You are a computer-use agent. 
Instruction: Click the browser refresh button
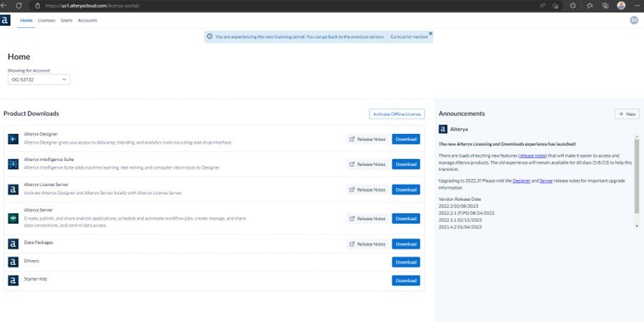point(19,6)
